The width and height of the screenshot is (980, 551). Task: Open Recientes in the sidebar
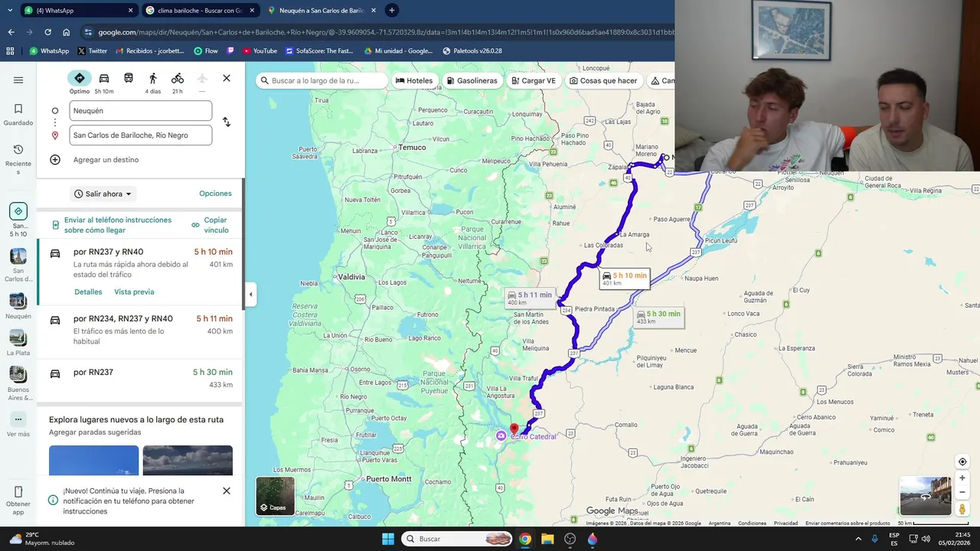click(18, 159)
